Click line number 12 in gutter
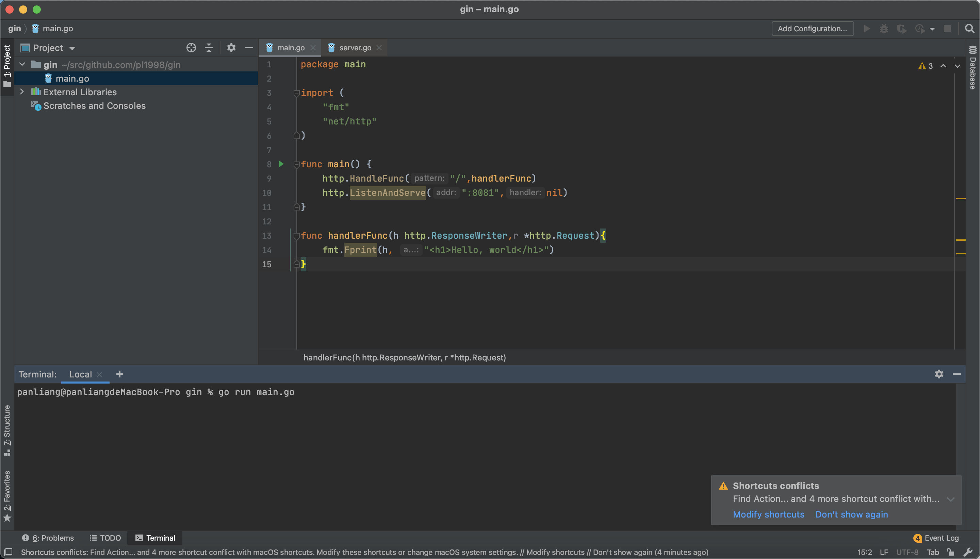The height and width of the screenshot is (559, 980). (267, 222)
